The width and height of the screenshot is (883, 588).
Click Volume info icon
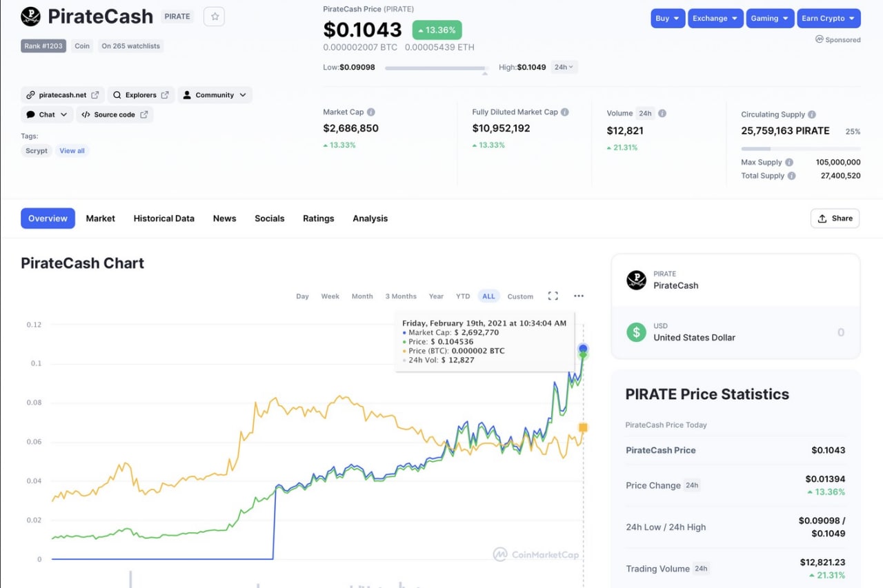tap(662, 113)
